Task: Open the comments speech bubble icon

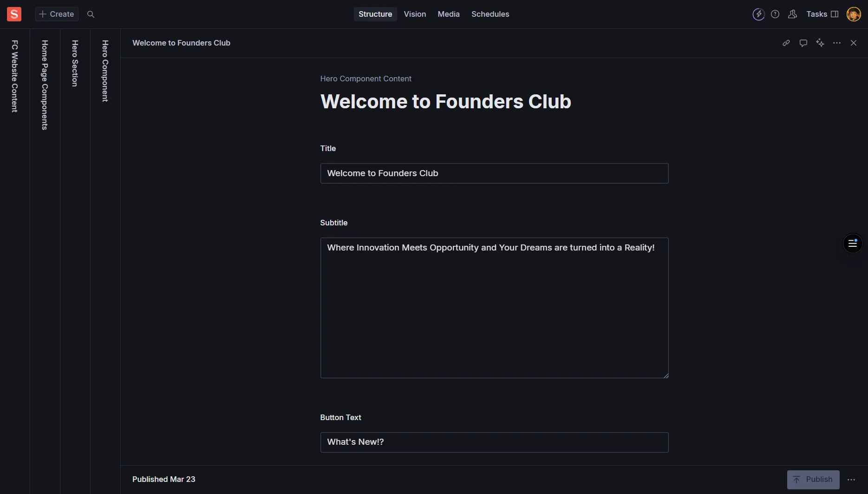Action: (803, 43)
